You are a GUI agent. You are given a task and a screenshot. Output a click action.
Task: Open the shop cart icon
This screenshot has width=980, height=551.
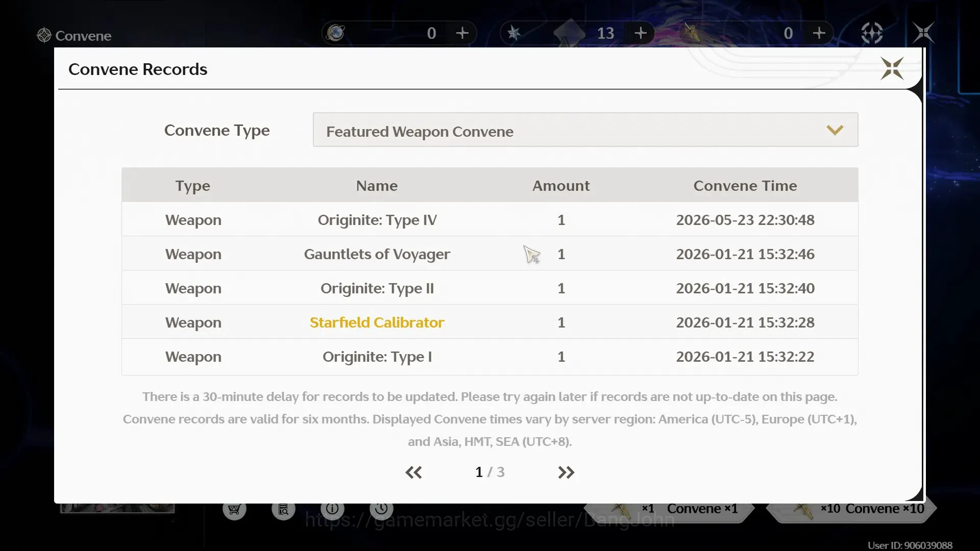[234, 509]
